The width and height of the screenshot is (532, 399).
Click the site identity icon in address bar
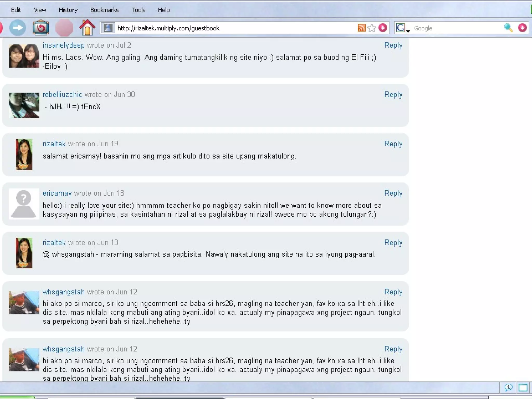coord(108,28)
